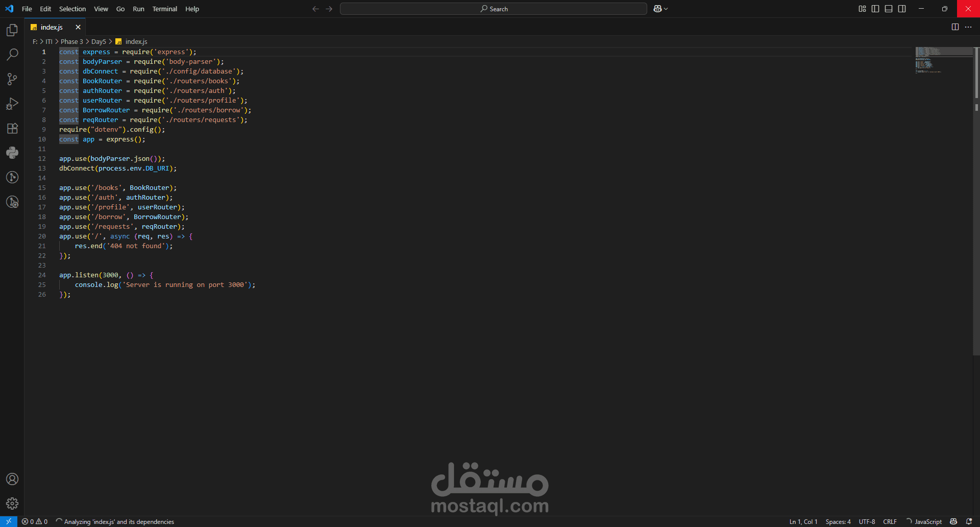Screen dimensions: 980x527
Task: Click './routers/borrow' string on line 7
Action: pyautogui.click(x=208, y=110)
